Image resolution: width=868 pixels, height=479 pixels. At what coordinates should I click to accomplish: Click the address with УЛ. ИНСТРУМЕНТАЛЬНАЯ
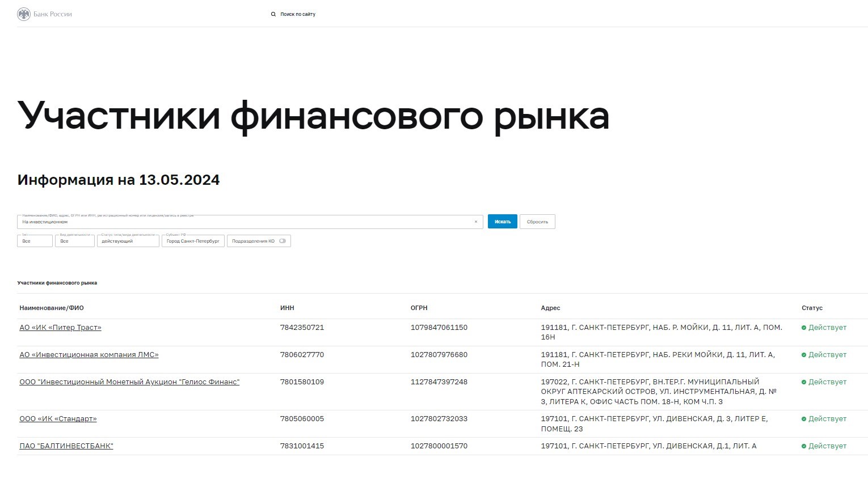pyautogui.click(x=659, y=392)
